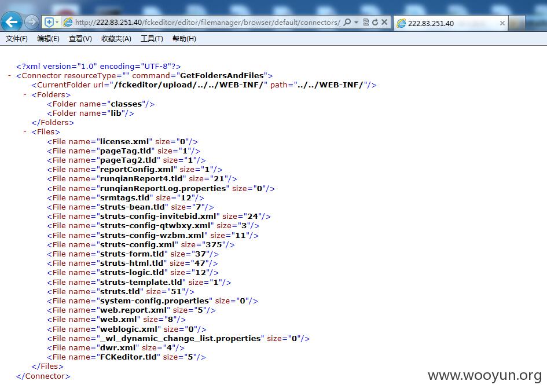Click the struts-config-qtwbxy.xml file entry
This screenshot has width=547, height=392.
tap(153, 226)
